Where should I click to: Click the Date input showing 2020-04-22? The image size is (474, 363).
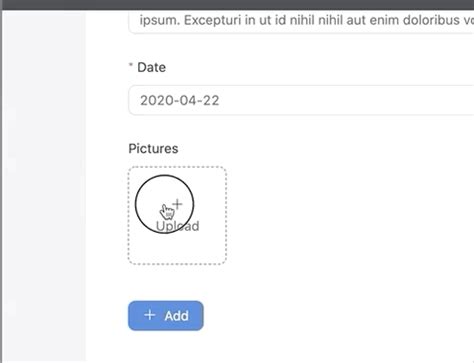(x=301, y=100)
